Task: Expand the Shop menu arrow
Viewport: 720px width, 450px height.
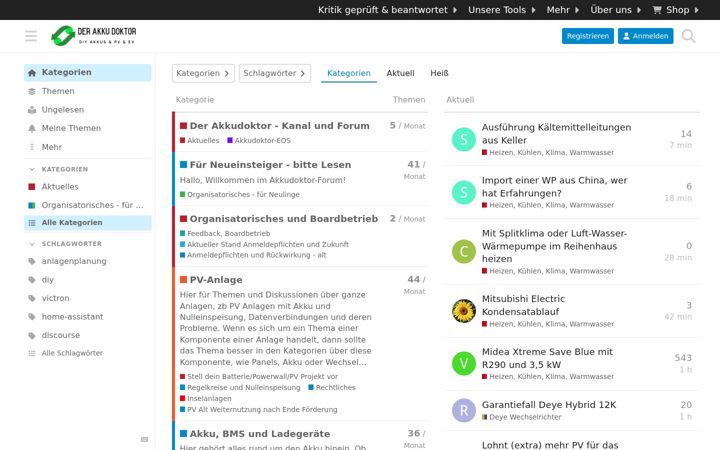Action: coord(697,10)
